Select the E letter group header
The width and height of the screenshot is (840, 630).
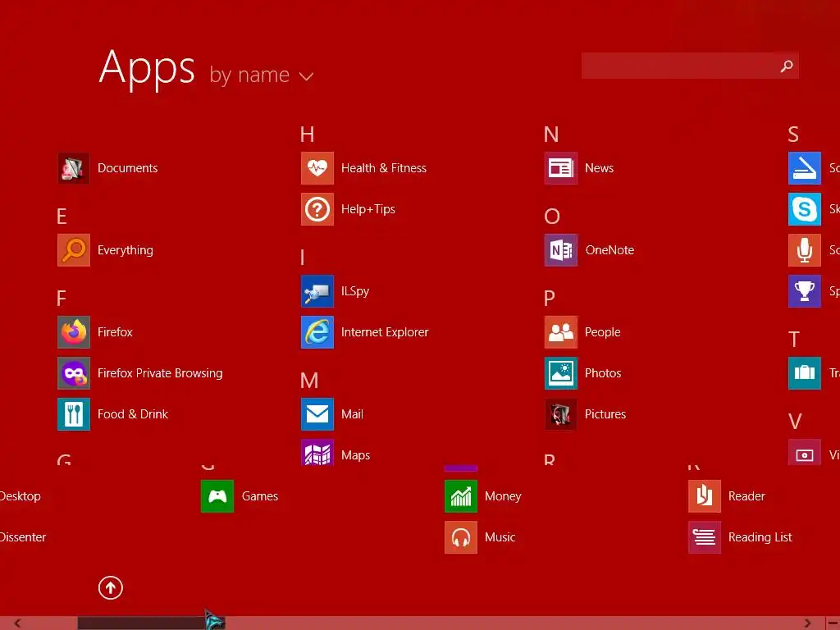(62, 217)
